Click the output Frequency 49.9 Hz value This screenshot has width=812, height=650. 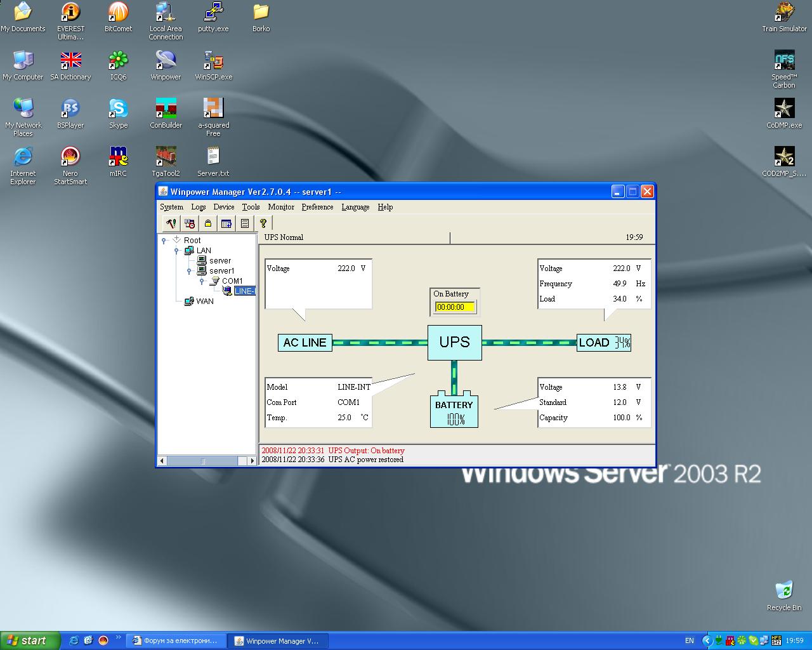[x=620, y=284]
